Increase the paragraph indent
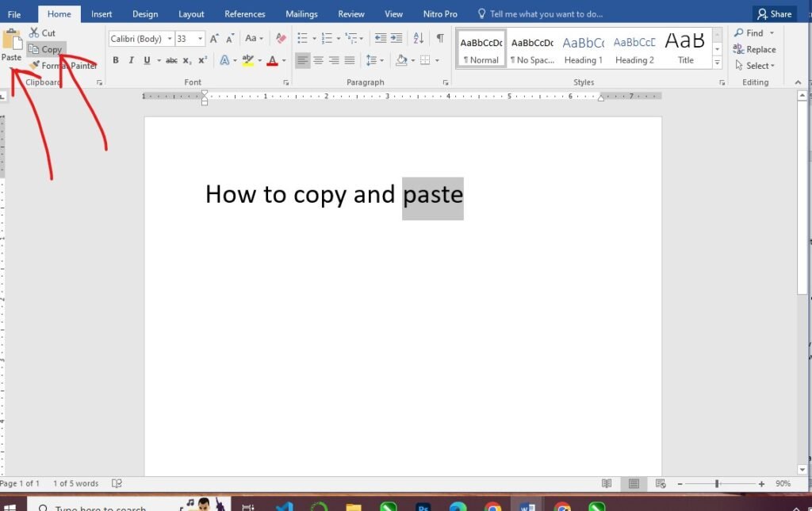The height and width of the screenshot is (511, 812). pyautogui.click(x=396, y=39)
